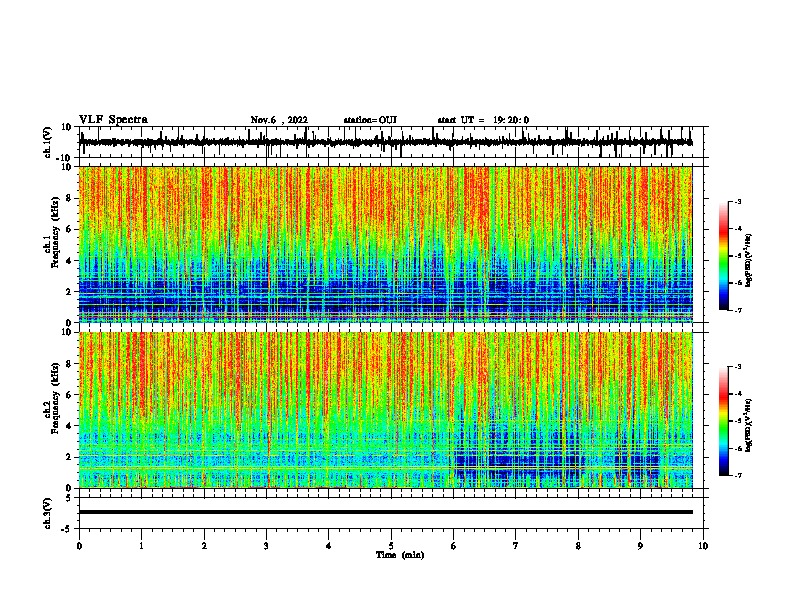Click the time axis end label "10"
The height and width of the screenshot is (612, 792).
tap(703, 546)
